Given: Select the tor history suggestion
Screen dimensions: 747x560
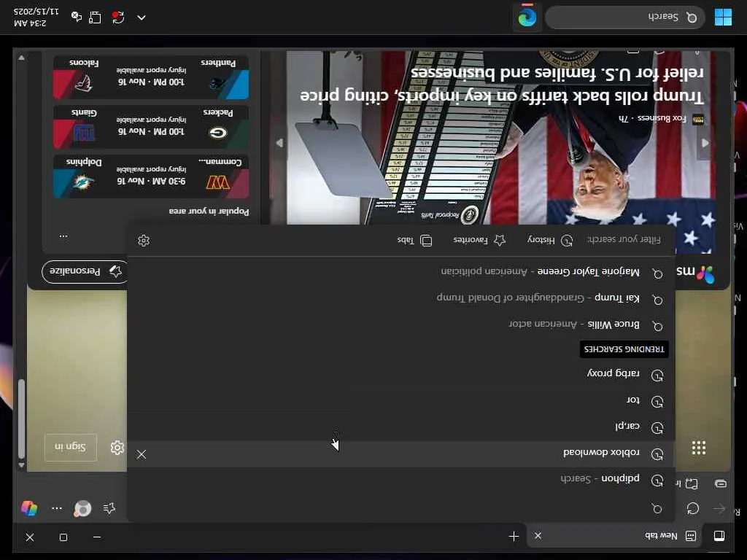Looking at the screenshot, I should coord(401,401).
